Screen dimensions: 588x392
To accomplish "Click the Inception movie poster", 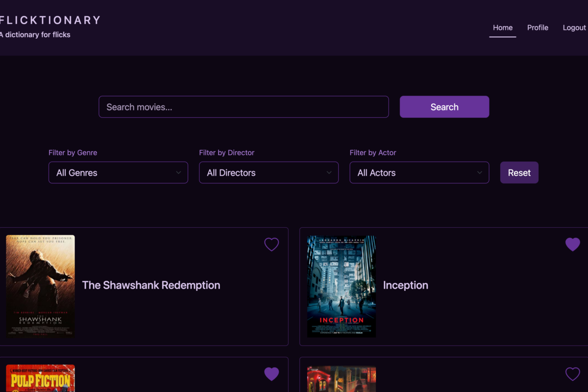I will [x=341, y=286].
